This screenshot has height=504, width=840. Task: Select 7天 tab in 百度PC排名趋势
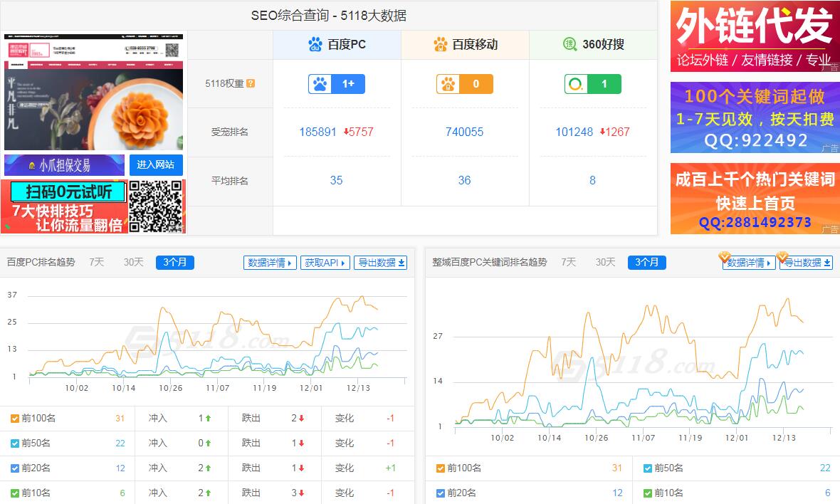pyautogui.click(x=96, y=263)
